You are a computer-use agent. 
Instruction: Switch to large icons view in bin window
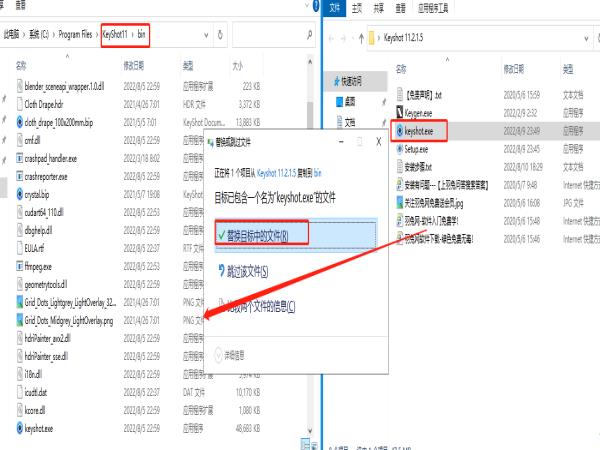point(313,445)
